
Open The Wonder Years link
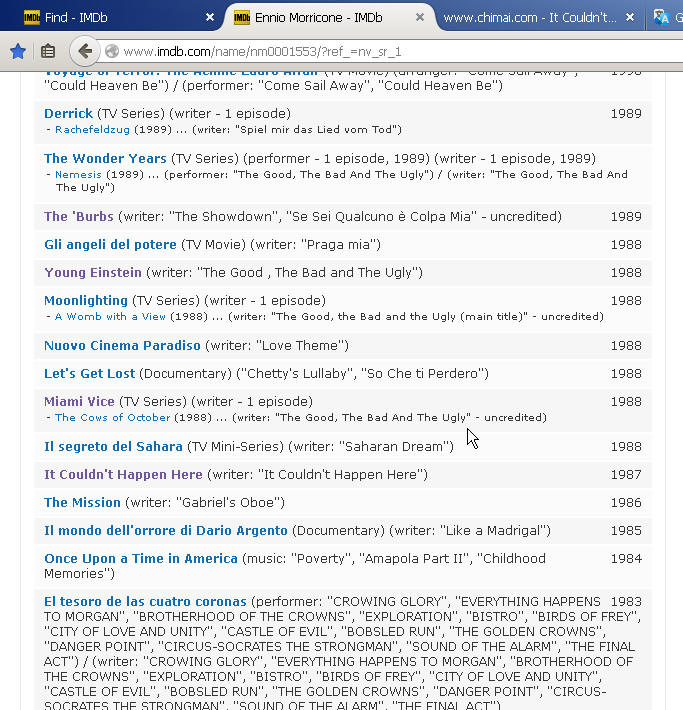coord(106,158)
